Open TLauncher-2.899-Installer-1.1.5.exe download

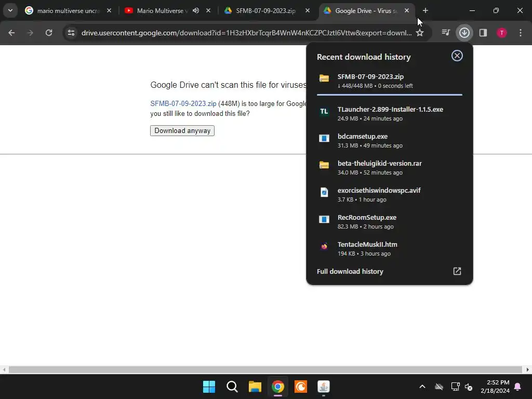[x=390, y=114]
